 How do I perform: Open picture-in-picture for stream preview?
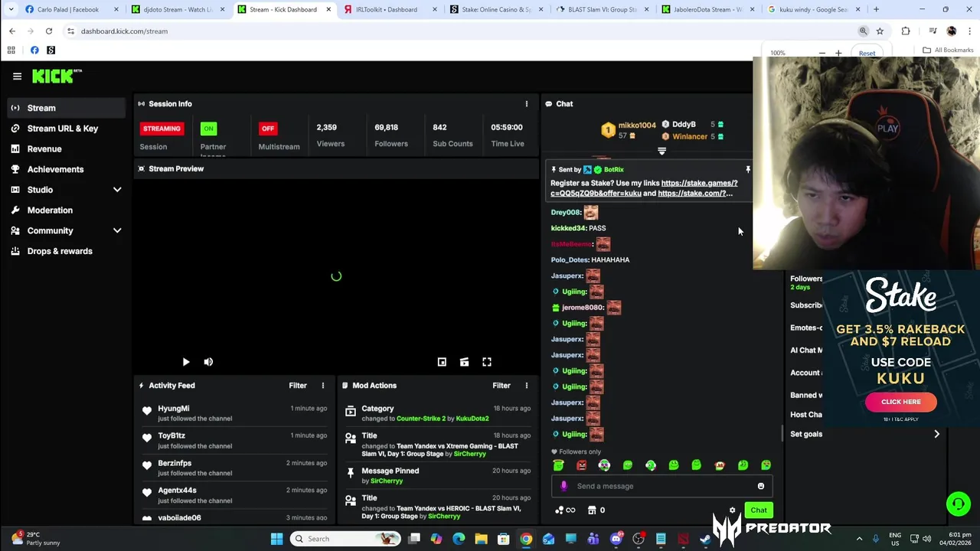click(442, 362)
